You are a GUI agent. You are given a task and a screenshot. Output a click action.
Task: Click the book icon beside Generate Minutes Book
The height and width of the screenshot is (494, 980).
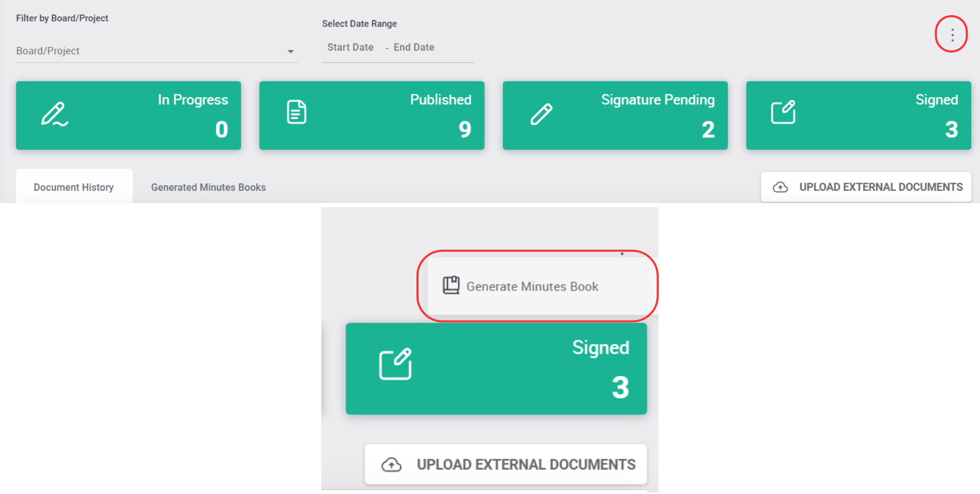(x=451, y=285)
